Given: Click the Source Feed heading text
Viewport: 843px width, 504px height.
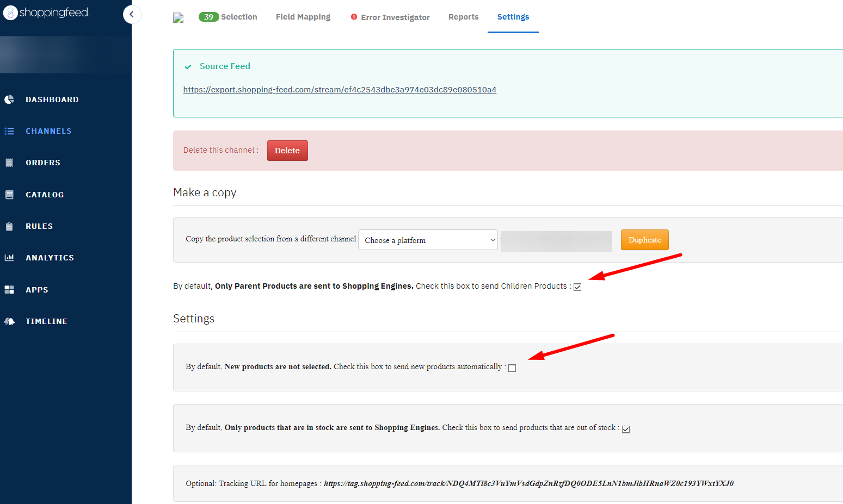Looking at the screenshot, I should point(225,66).
